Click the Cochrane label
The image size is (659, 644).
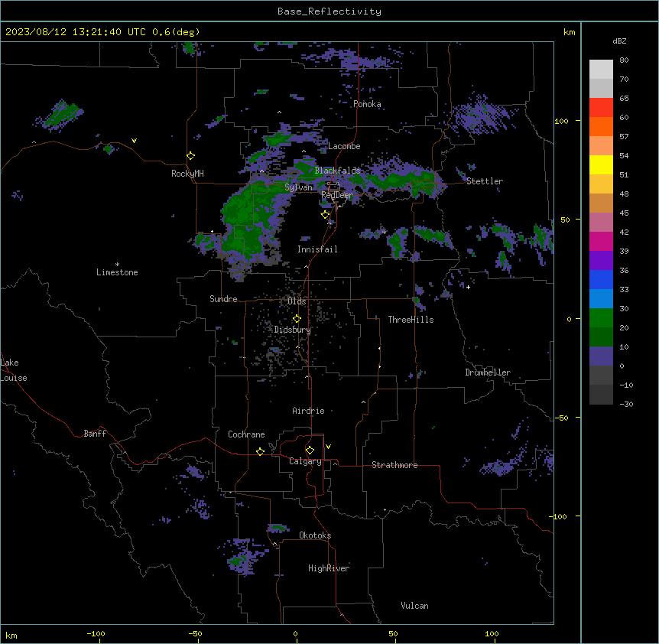tap(246, 434)
